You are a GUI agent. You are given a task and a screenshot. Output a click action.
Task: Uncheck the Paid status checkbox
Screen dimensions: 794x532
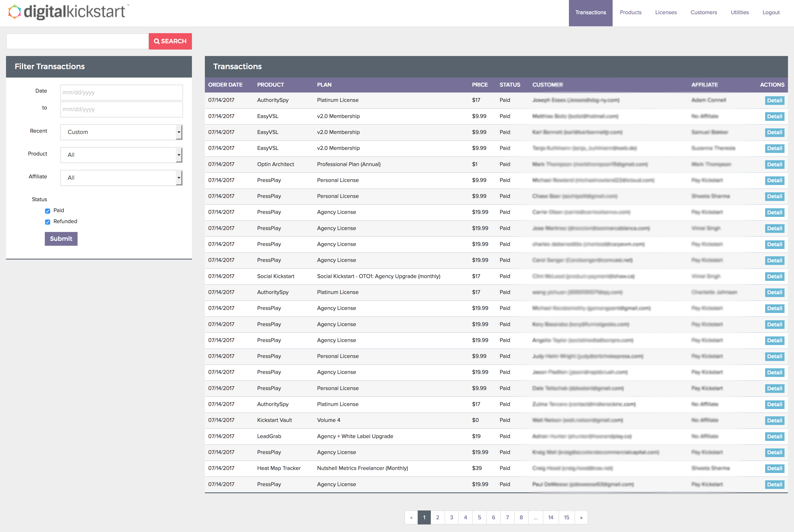[x=48, y=211]
